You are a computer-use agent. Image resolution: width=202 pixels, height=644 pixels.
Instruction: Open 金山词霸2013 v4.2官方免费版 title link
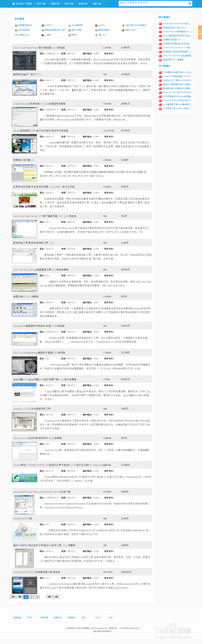tap(45, 380)
